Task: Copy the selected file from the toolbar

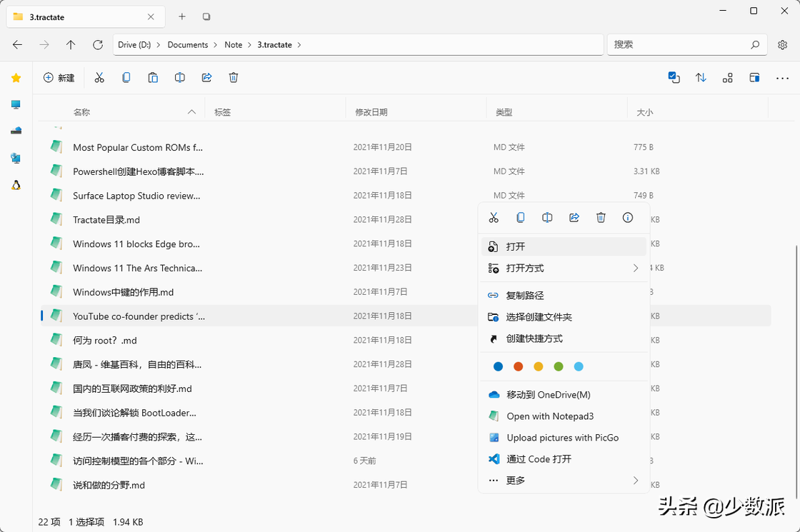Action: pos(126,77)
